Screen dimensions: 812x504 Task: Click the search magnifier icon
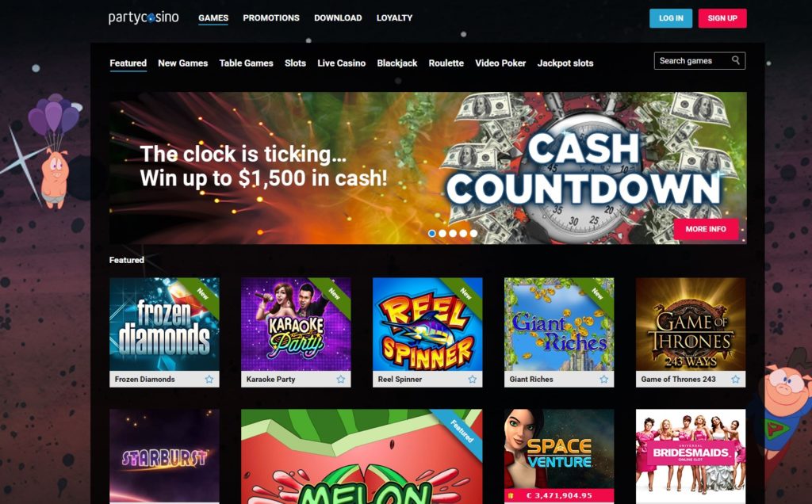tap(735, 60)
